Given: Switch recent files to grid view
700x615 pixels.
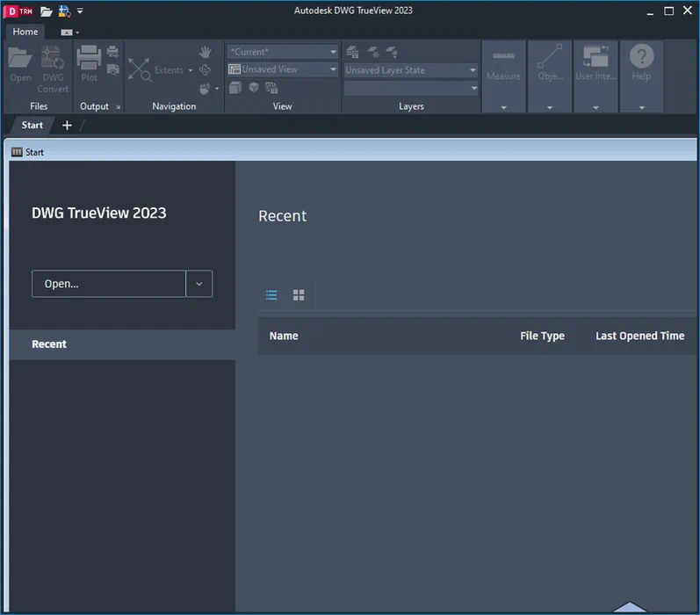Looking at the screenshot, I should click(299, 295).
